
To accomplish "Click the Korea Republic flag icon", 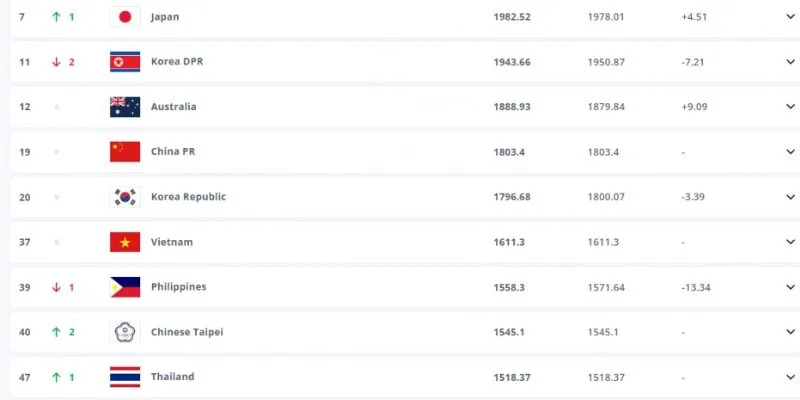I will tap(125, 197).
